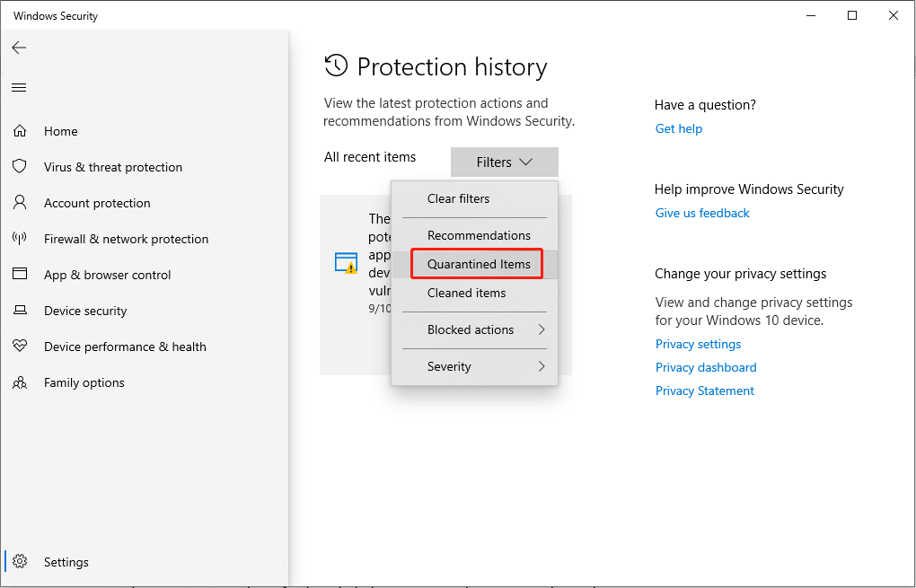The height and width of the screenshot is (588, 916).
Task: Open the Privacy Statement link
Action: point(705,391)
